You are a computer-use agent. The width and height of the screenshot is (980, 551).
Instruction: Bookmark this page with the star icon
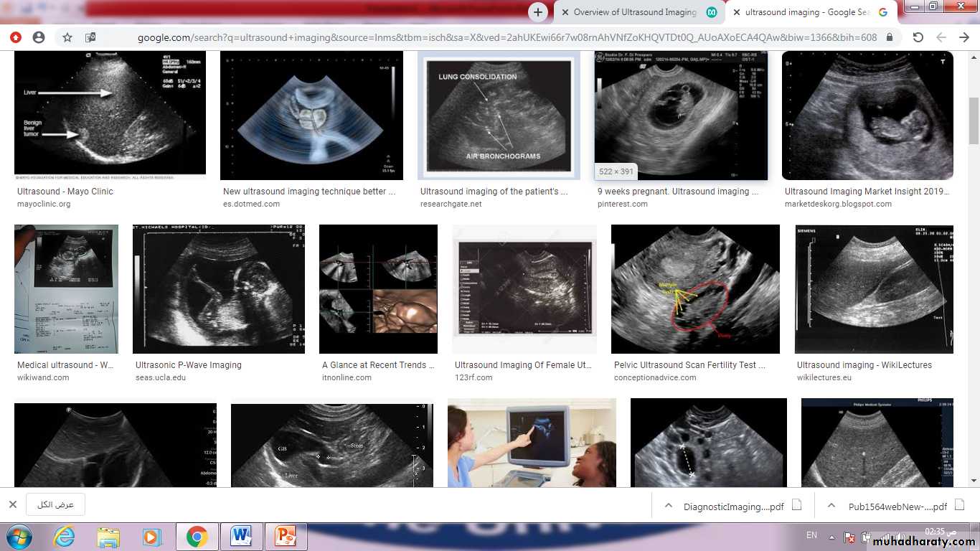(67, 37)
